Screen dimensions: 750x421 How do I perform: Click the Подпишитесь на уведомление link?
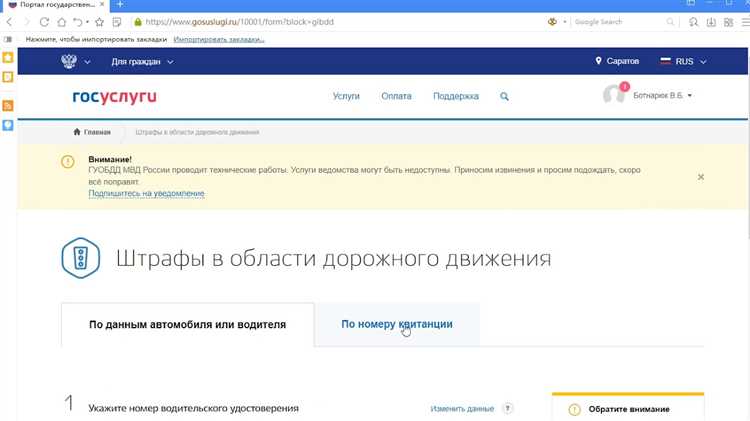pyautogui.click(x=146, y=193)
